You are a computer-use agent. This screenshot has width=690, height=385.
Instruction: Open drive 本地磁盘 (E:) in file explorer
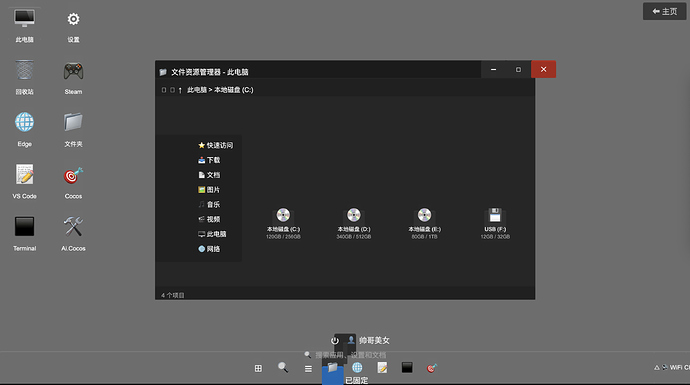(424, 224)
